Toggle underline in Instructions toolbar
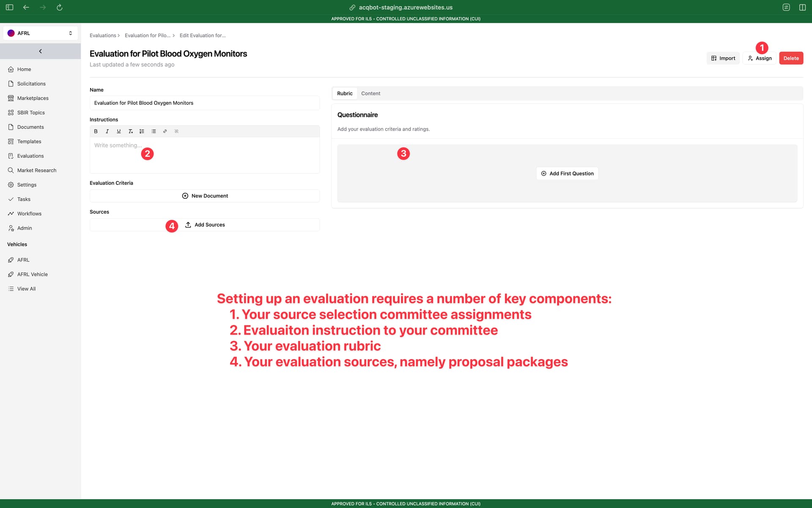This screenshot has height=508, width=812. pos(119,131)
